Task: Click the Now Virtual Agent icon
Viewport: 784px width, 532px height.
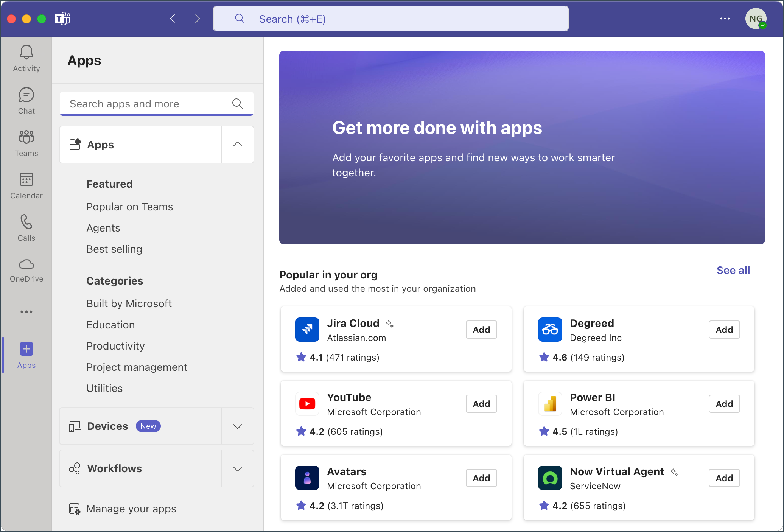Action: click(550, 478)
